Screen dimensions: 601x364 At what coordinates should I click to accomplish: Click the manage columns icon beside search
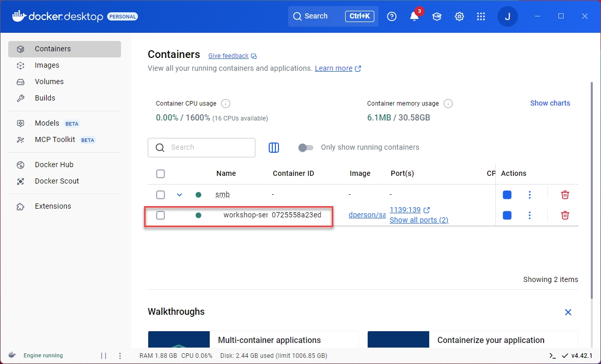click(274, 148)
